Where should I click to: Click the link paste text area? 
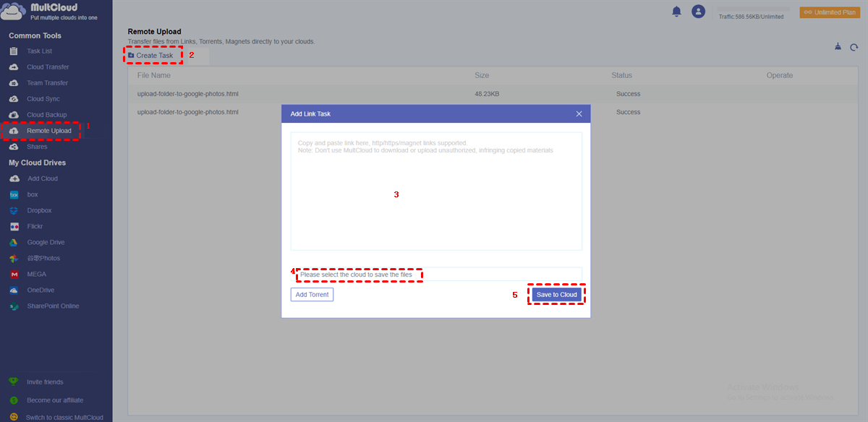coord(436,191)
